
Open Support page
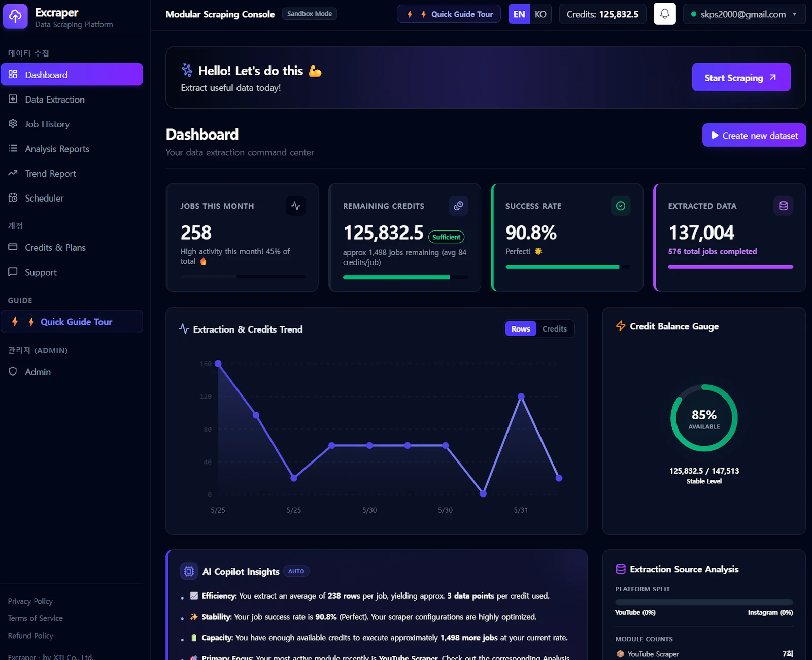point(72,272)
